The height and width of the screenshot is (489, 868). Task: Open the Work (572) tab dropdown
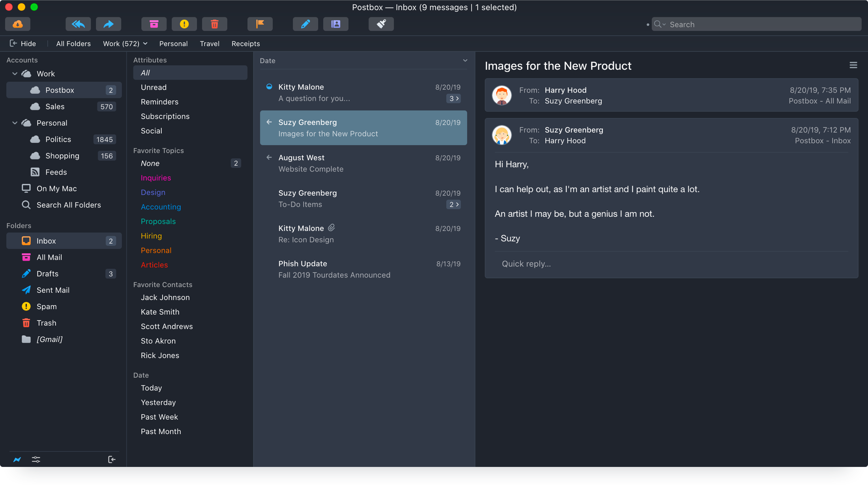145,44
